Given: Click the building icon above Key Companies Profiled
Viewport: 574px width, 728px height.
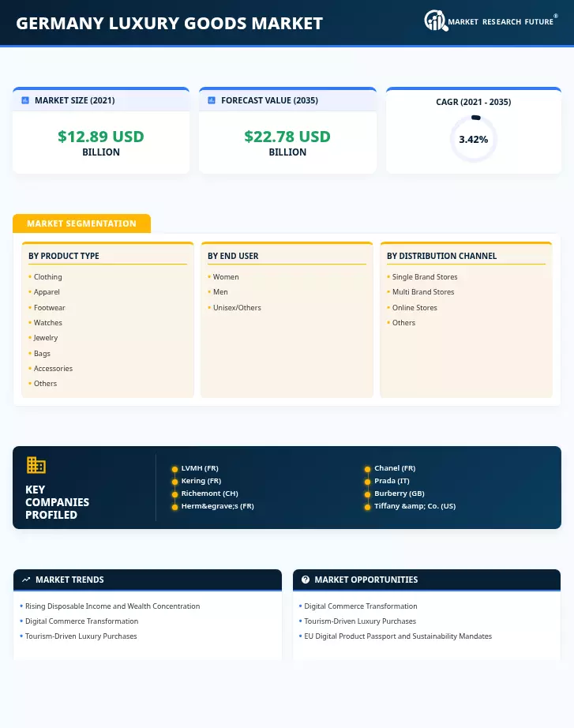Looking at the screenshot, I should [36, 465].
